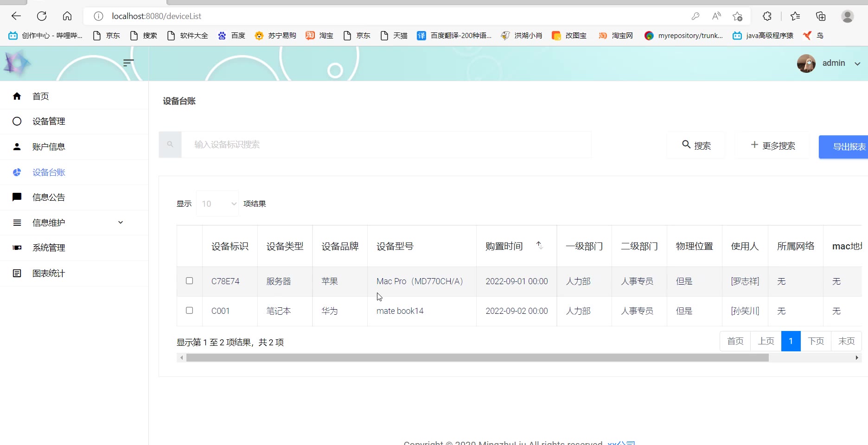Click the home icon beside 首页
Viewport: 868px width, 445px height.
(x=17, y=96)
